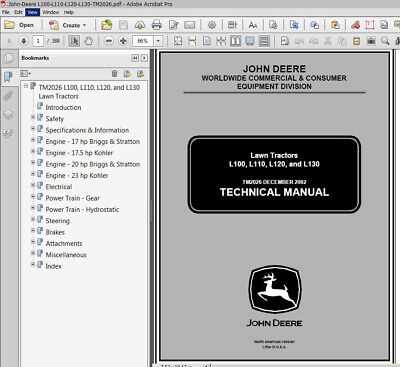Choose the Select tool arrow icon
This screenshot has width=400, height=367.
pos(74,41)
